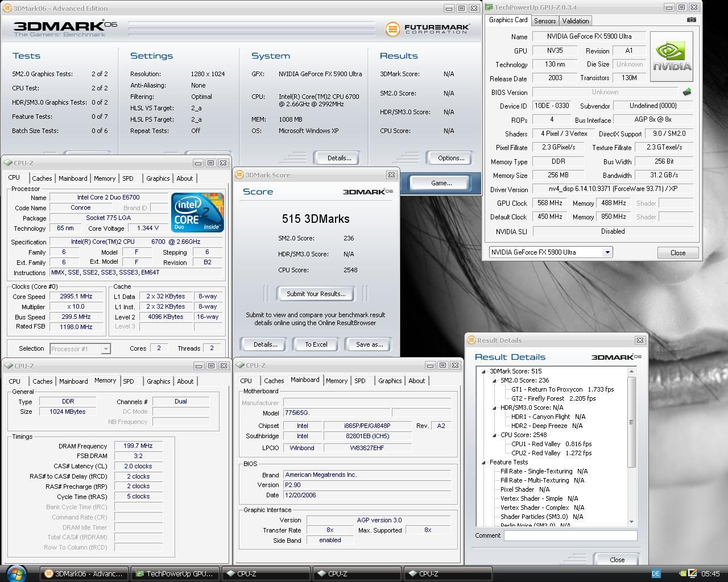Click the NVIDIA logo in GPU-Z

click(672, 56)
